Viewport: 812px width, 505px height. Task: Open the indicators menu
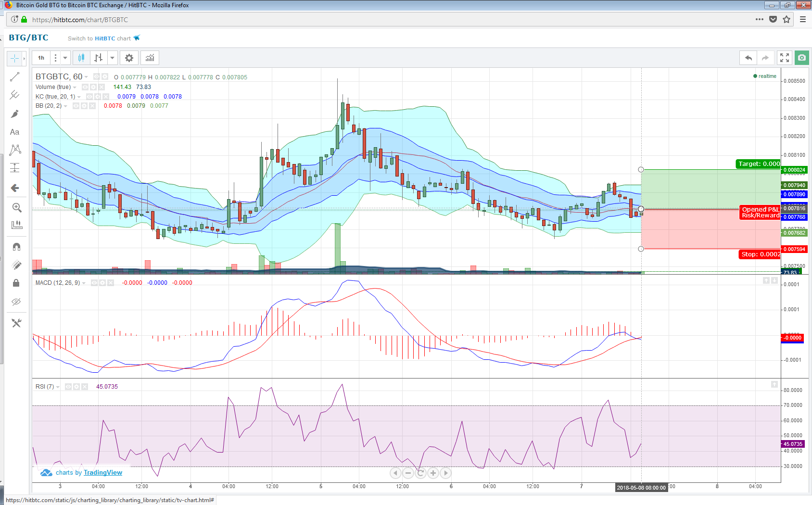(150, 58)
